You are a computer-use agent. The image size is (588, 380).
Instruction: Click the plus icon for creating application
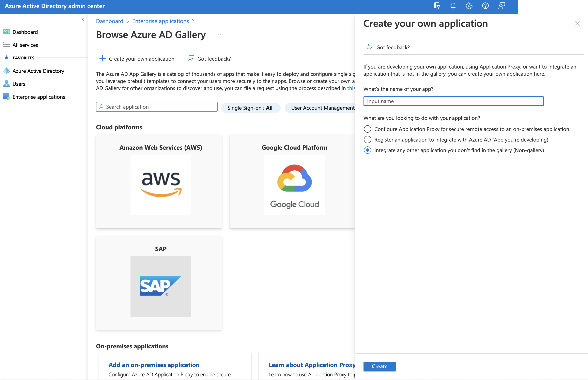(x=102, y=59)
